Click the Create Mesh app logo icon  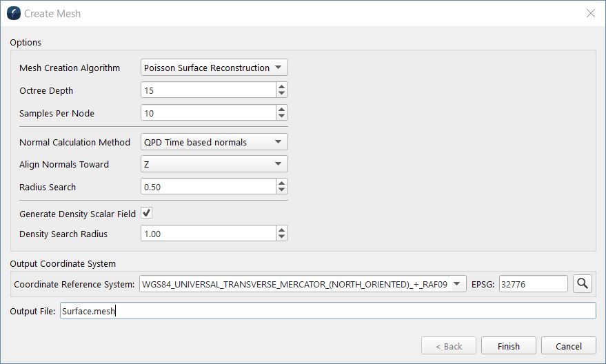click(13, 13)
